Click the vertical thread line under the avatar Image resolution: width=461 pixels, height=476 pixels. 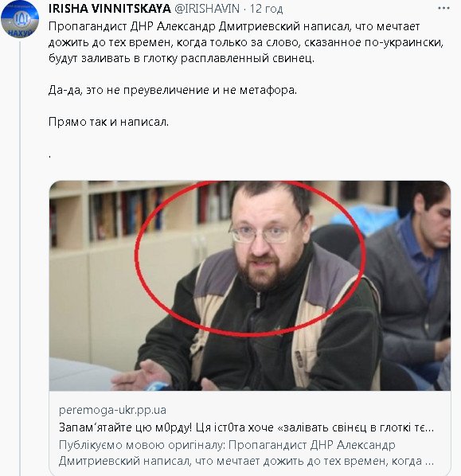(20, 258)
